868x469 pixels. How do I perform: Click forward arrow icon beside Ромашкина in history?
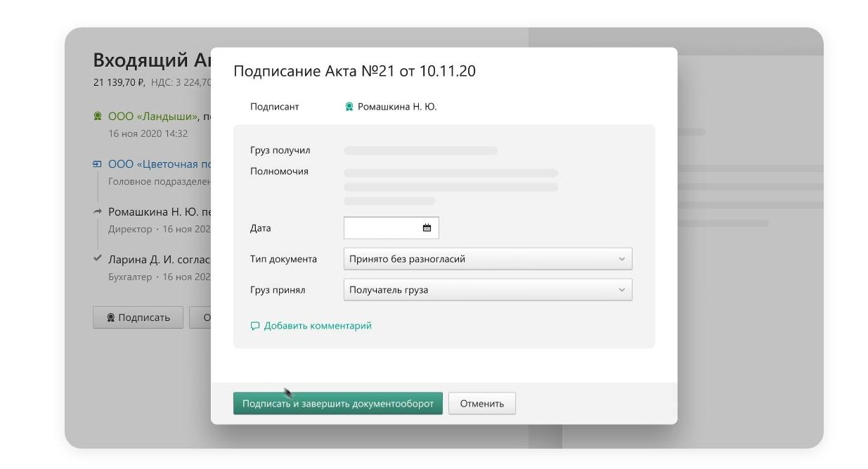coord(98,212)
